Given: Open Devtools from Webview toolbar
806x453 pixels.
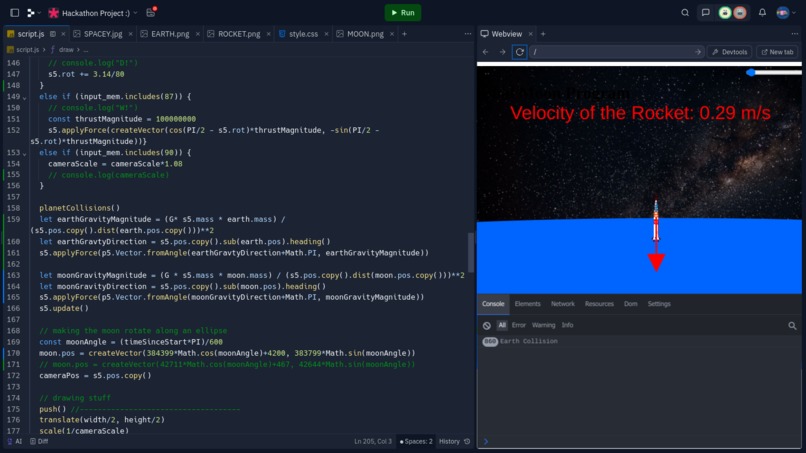Looking at the screenshot, I should 729,52.
